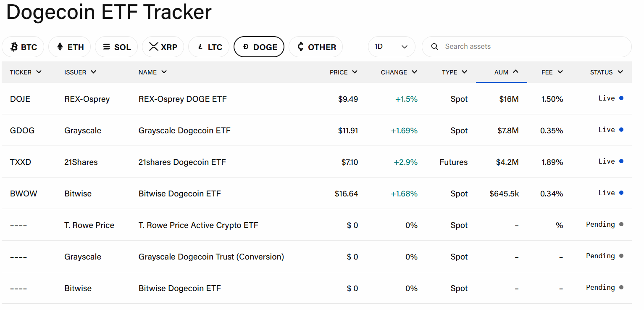Click the +1.5% change value
This screenshot has width=644, height=310.
[x=407, y=99]
